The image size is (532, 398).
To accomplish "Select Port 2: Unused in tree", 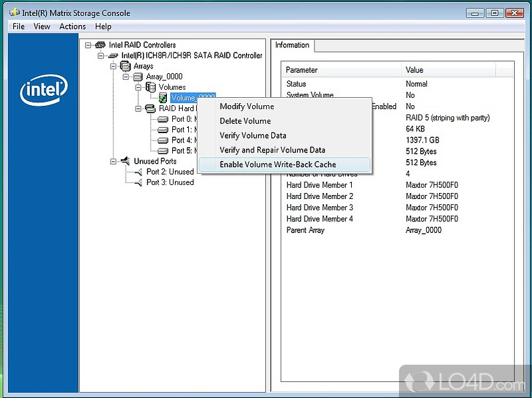I will point(170,172).
